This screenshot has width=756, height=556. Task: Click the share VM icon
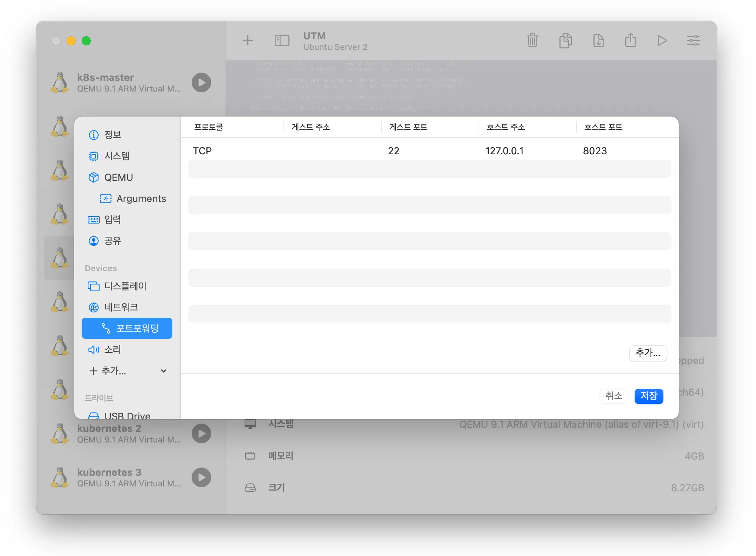[x=631, y=40]
